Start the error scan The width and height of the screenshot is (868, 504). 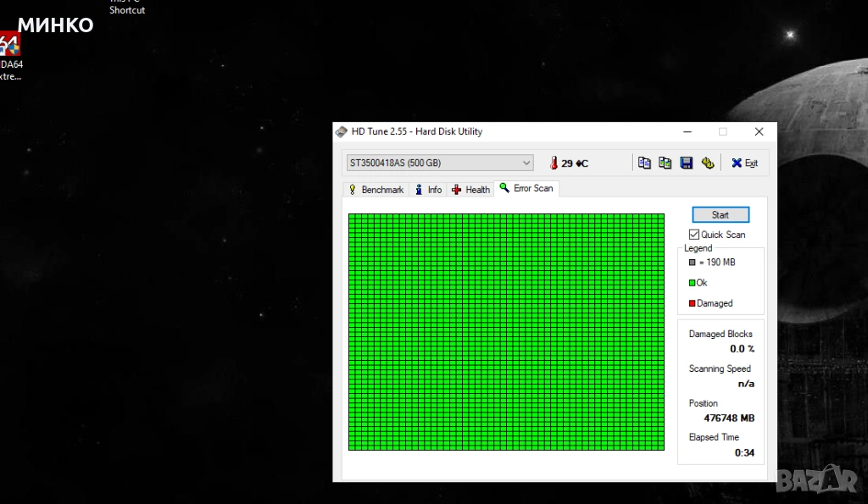721,214
